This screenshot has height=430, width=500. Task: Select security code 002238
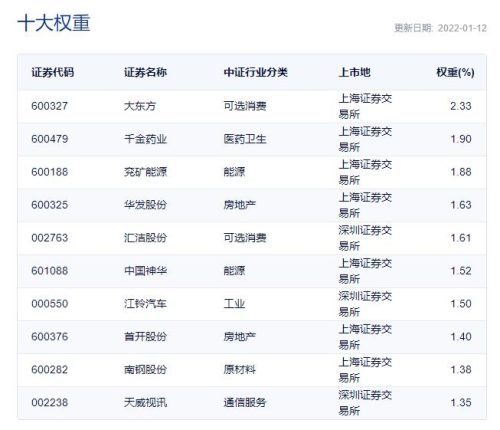(x=50, y=402)
